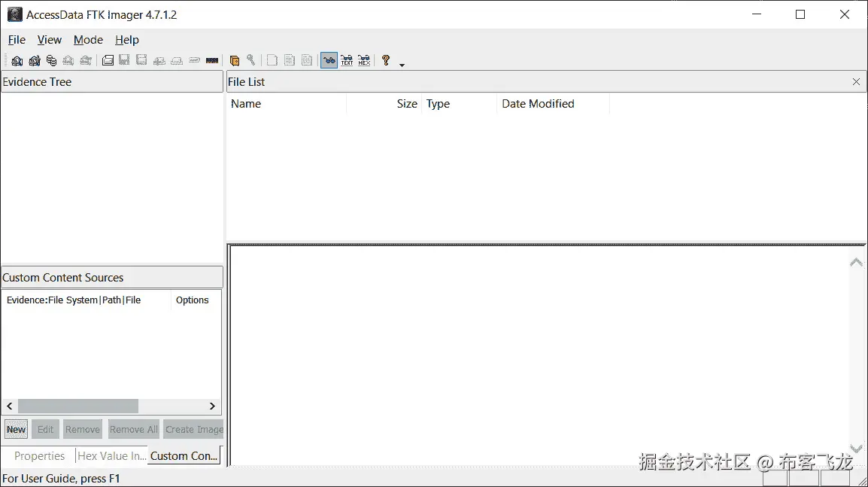Viewport: 868px width, 487px height.
Task: Toggle the TEXT view glasses icon
Action: (x=347, y=60)
